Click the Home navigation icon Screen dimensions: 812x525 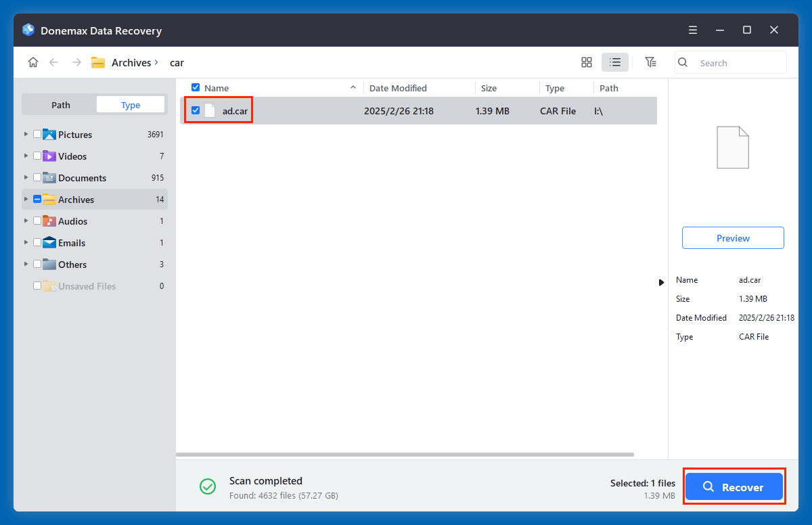tap(32, 62)
